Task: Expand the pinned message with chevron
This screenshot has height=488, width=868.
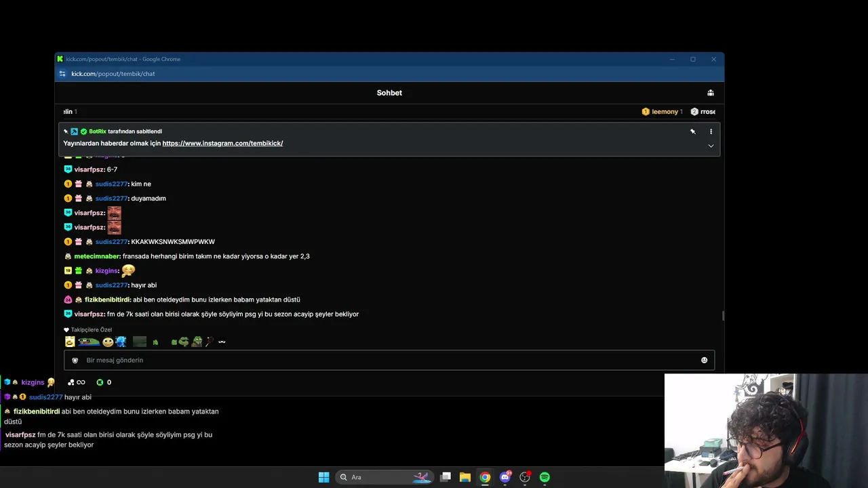Action: pyautogui.click(x=711, y=146)
